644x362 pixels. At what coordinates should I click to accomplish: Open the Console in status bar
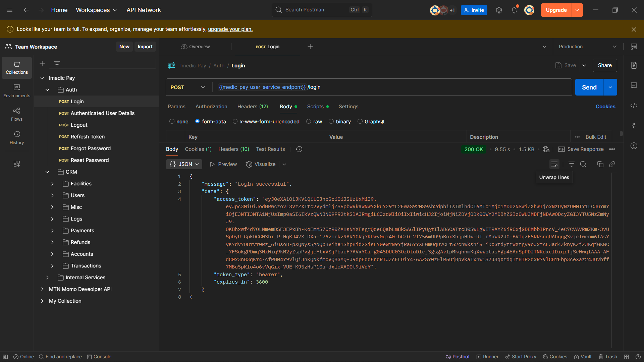point(99,357)
